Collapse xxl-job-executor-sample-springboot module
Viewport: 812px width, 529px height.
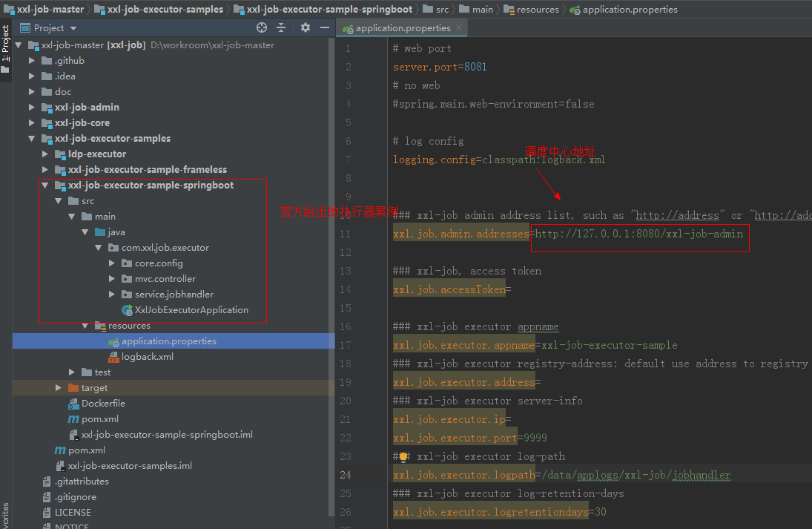pos(45,185)
